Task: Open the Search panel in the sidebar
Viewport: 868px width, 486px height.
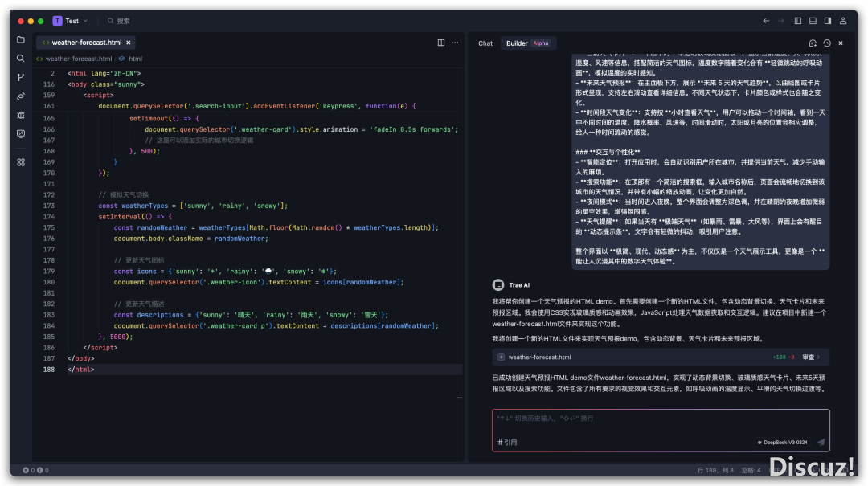Action: pos(21,58)
